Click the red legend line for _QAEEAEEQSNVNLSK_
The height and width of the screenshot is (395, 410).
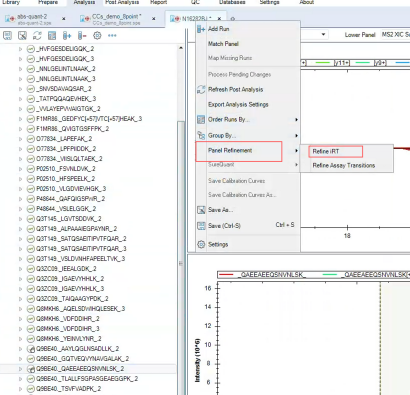click(x=226, y=275)
